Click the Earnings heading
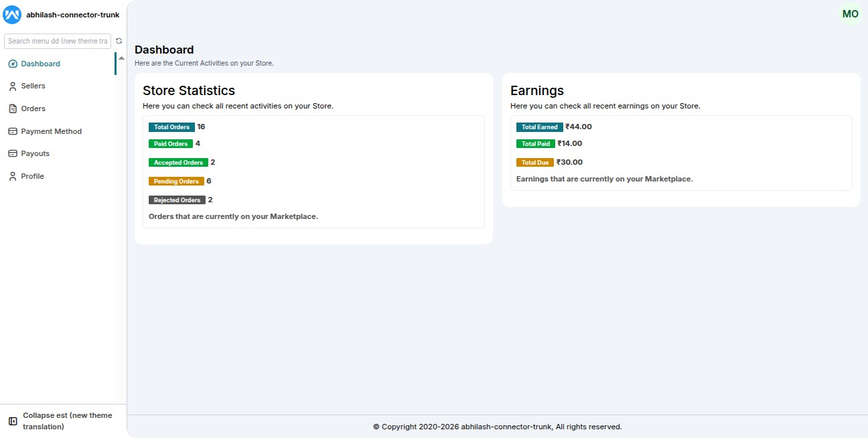 537,90
